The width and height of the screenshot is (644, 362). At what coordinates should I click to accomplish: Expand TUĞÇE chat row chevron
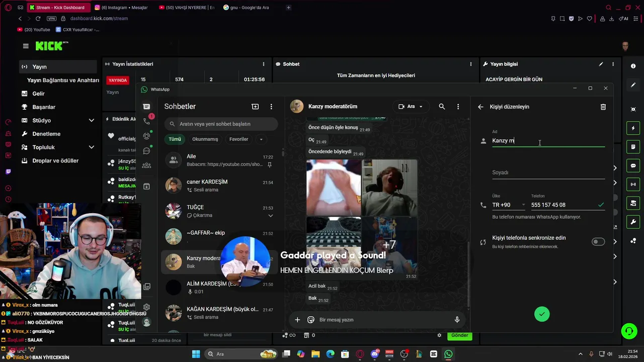[271, 216]
